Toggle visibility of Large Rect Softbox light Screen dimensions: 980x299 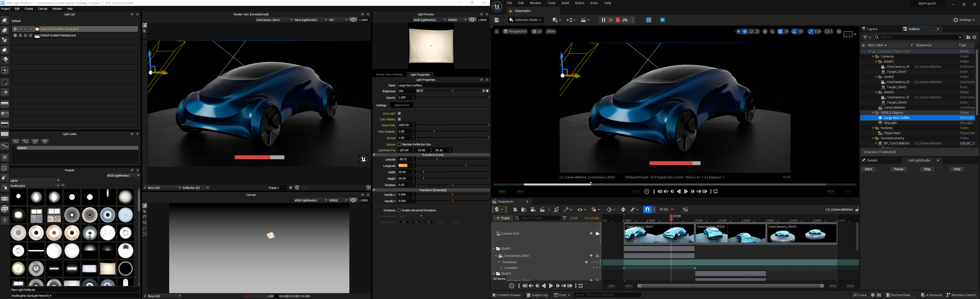click(15, 29)
